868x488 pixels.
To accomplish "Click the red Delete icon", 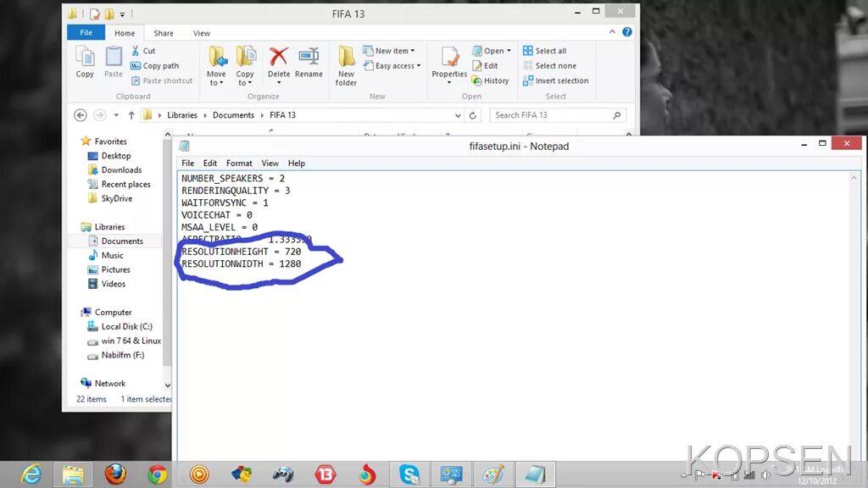I will pyautogui.click(x=278, y=57).
